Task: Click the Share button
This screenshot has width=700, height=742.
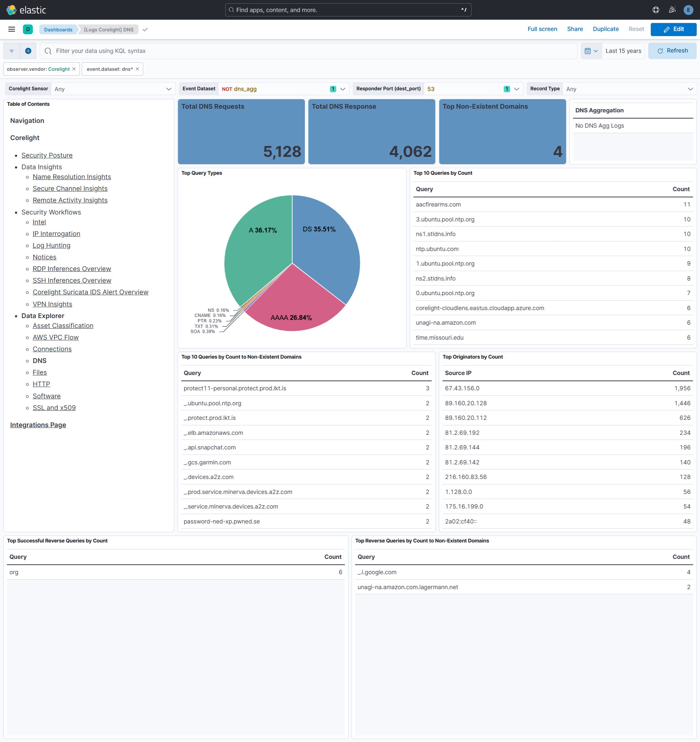Action: (575, 29)
